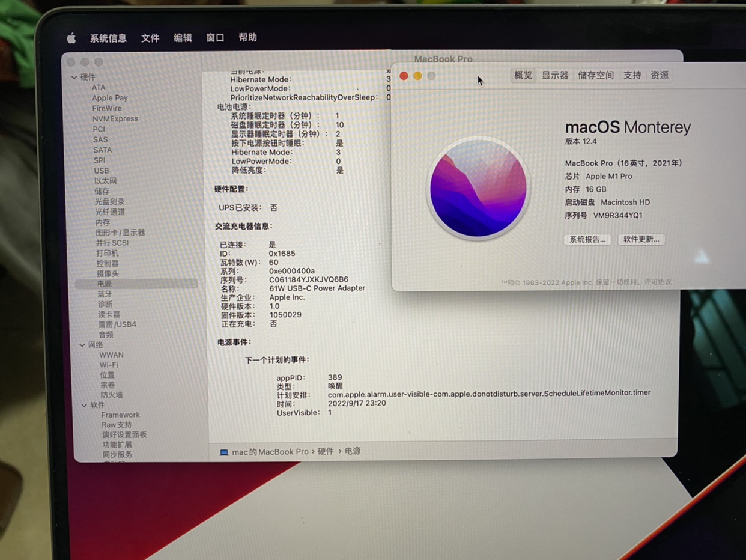Image resolution: width=746 pixels, height=560 pixels.
Task: Select WWAN in the sidebar
Action: click(111, 355)
